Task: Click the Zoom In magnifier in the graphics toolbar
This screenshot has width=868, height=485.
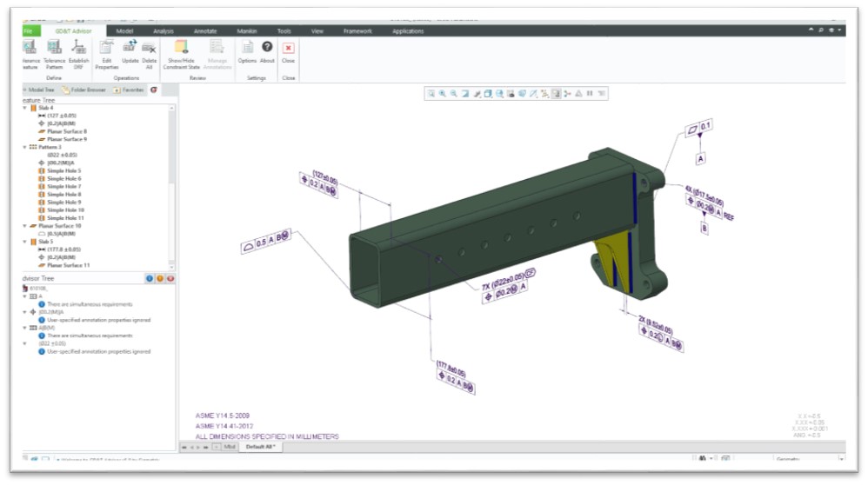Action: pos(443,94)
